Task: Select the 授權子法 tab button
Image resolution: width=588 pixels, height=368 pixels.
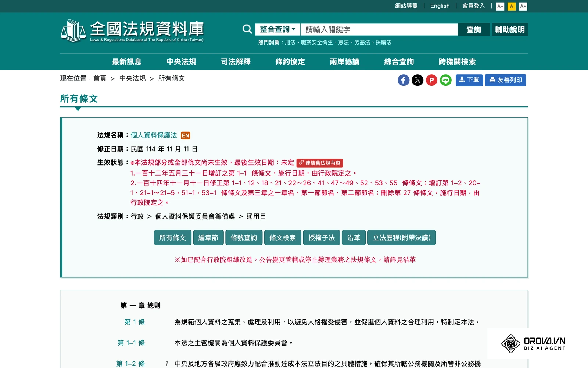Action: click(x=322, y=238)
